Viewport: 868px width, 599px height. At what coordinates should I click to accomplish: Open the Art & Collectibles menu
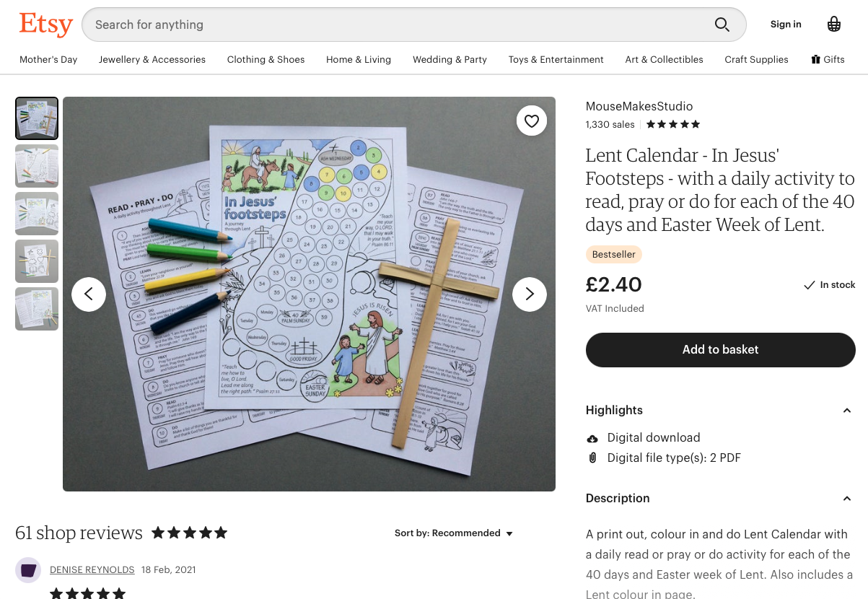[664, 59]
